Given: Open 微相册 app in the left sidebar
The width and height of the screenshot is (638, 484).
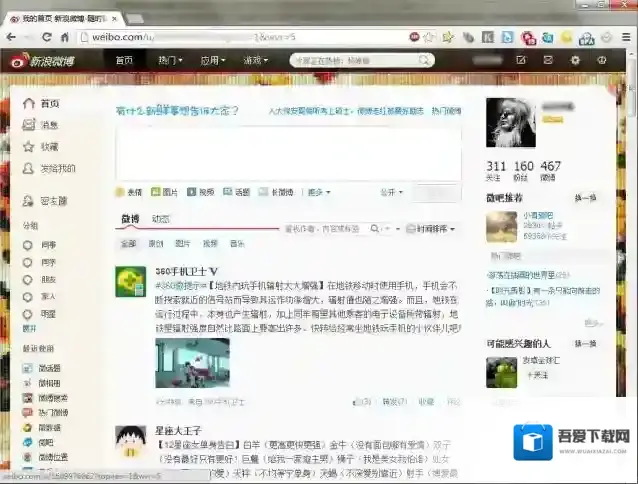Looking at the screenshot, I should (41, 383).
